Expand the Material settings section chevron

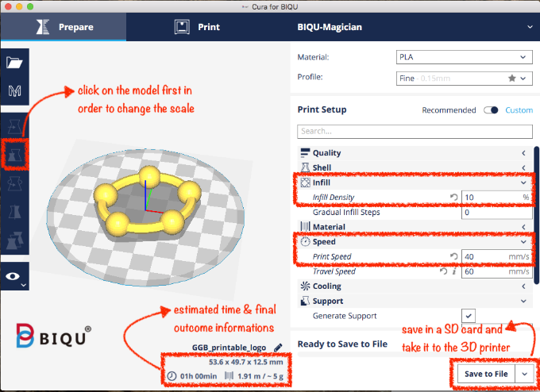tap(523, 227)
